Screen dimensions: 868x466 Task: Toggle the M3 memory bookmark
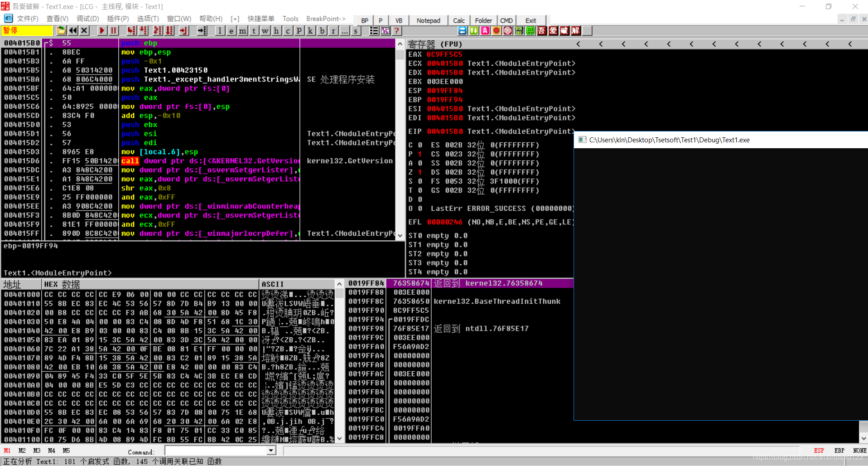pyautogui.click(x=37, y=451)
